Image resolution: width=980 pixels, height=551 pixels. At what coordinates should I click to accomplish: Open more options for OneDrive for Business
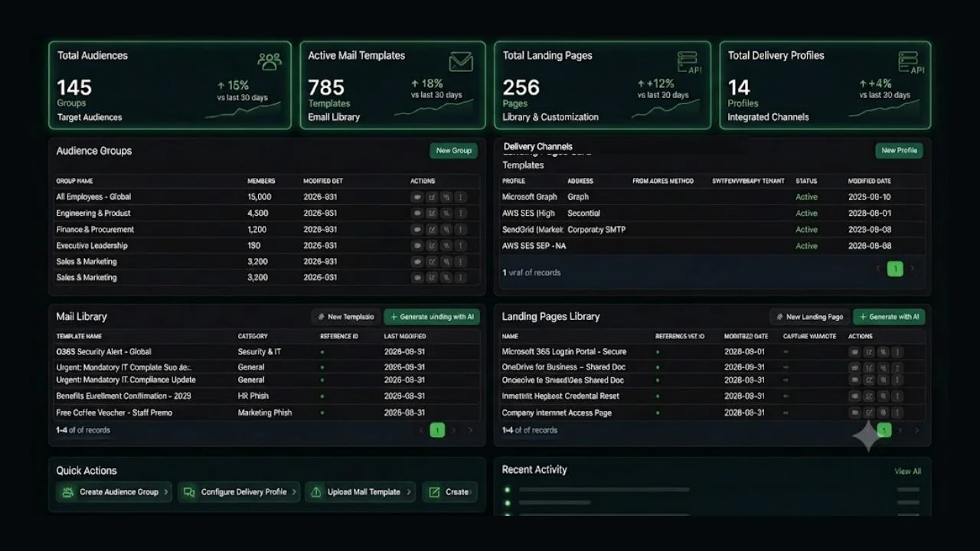[897, 367]
